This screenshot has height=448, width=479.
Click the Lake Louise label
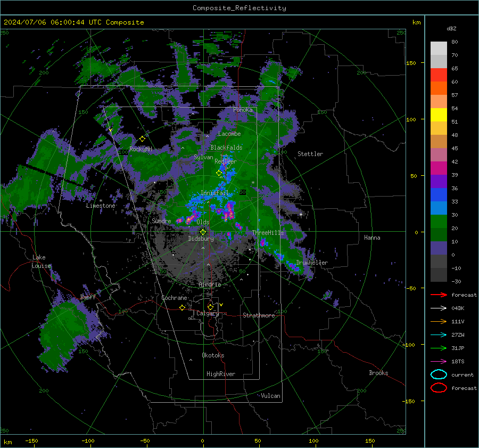(41, 262)
